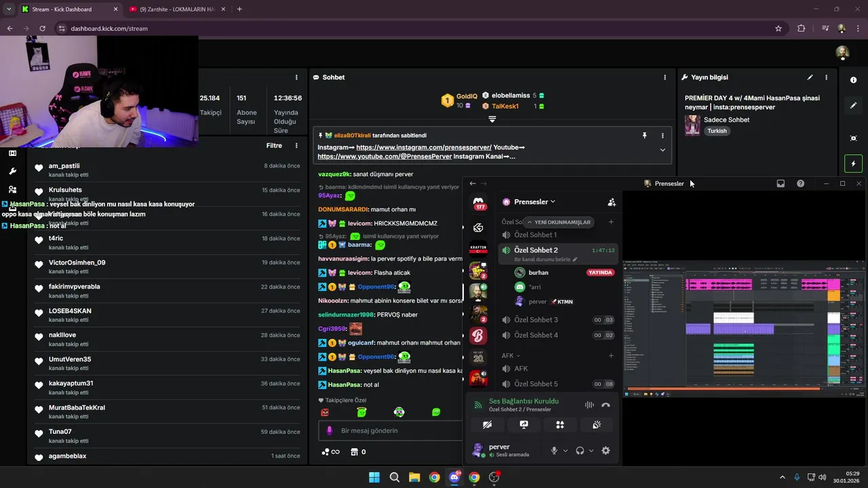Expand pinned message chevron

pos(663,150)
